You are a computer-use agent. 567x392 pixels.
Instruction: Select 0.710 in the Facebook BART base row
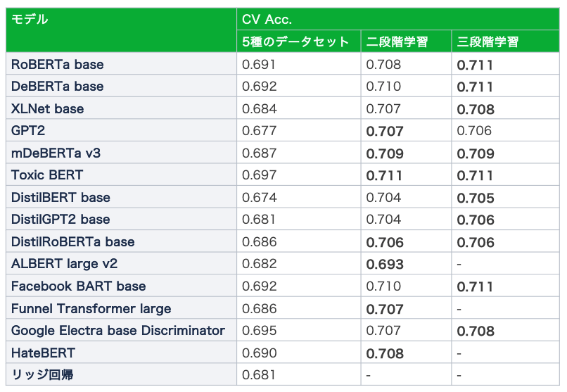click(383, 286)
